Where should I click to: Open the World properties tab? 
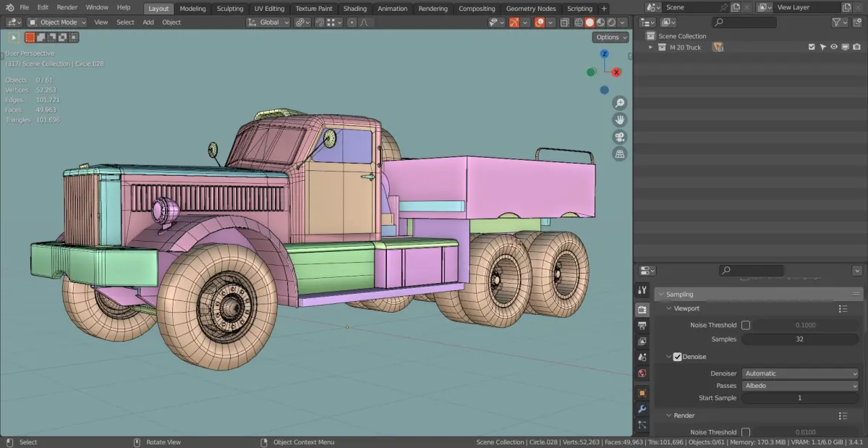[x=642, y=373]
